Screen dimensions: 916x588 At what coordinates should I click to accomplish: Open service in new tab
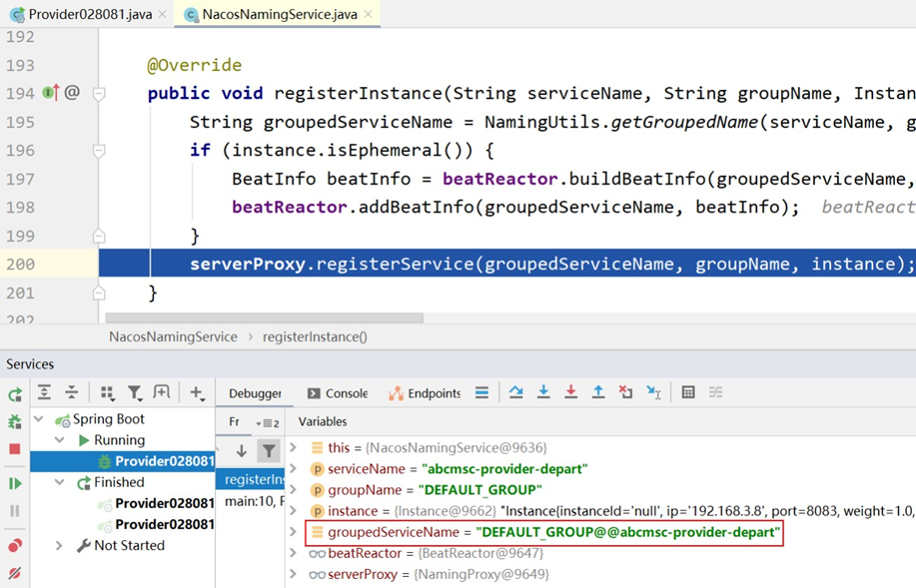162,392
